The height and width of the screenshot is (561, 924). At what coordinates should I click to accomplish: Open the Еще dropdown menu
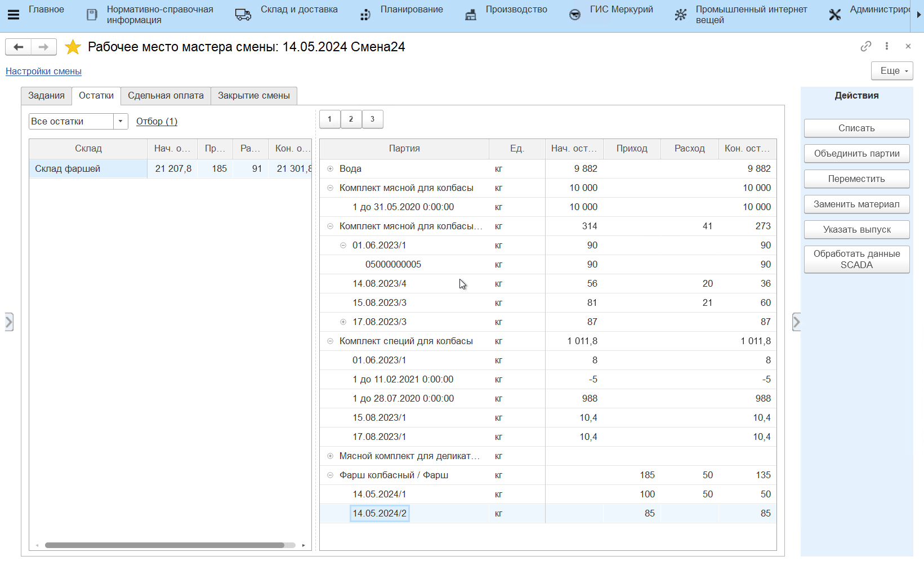[892, 71]
